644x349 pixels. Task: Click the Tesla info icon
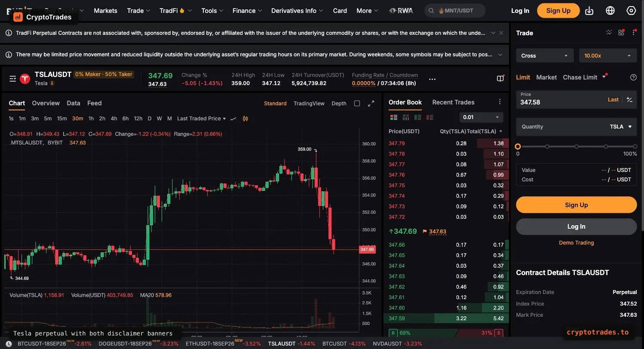[x=52, y=83]
